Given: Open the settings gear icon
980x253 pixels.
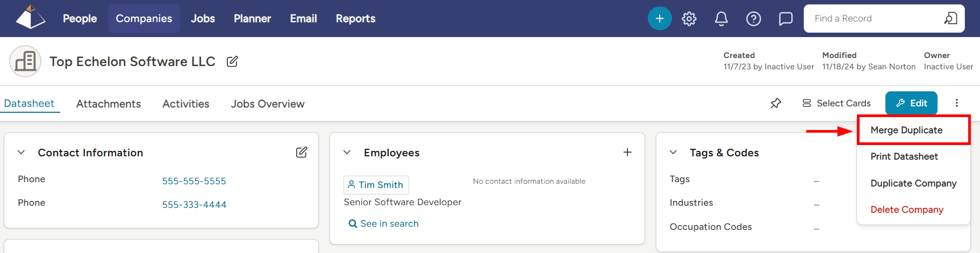Looking at the screenshot, I should tap(689, 19).
